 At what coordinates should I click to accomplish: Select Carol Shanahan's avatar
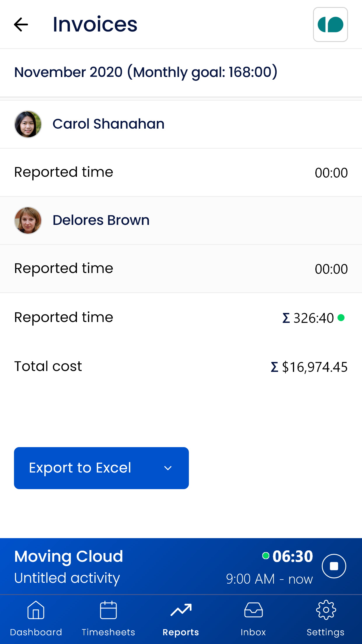pyautogui.click(x=28, y=124)
